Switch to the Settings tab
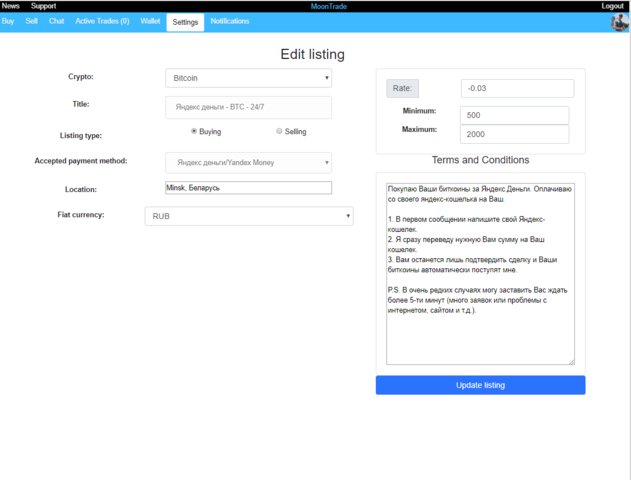The height and width of the screenshot is (480, 631). coord(185,21)
